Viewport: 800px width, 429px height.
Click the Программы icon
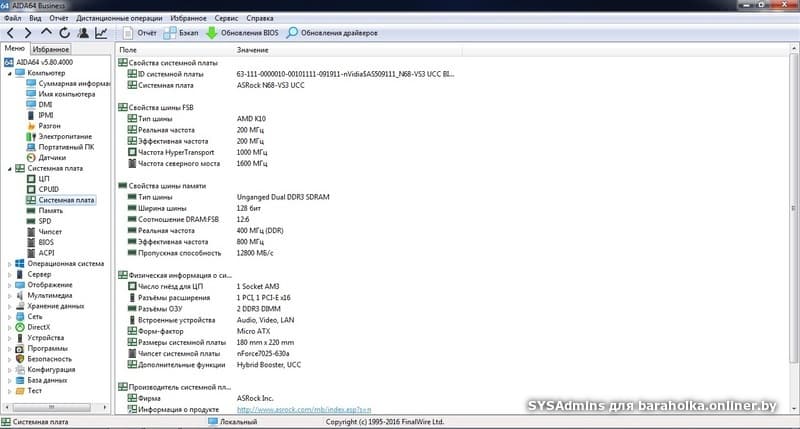tap(20, 348)
